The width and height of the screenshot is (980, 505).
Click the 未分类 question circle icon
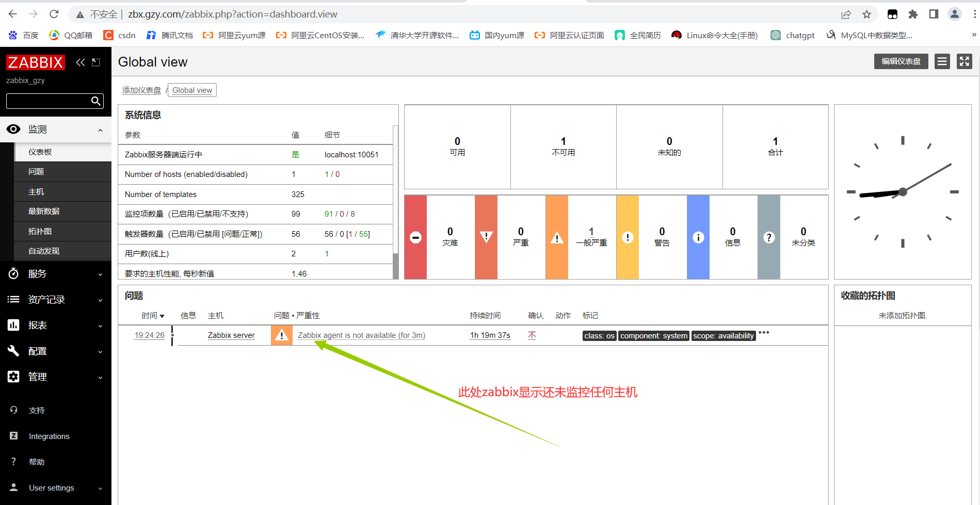click(769, 237)
